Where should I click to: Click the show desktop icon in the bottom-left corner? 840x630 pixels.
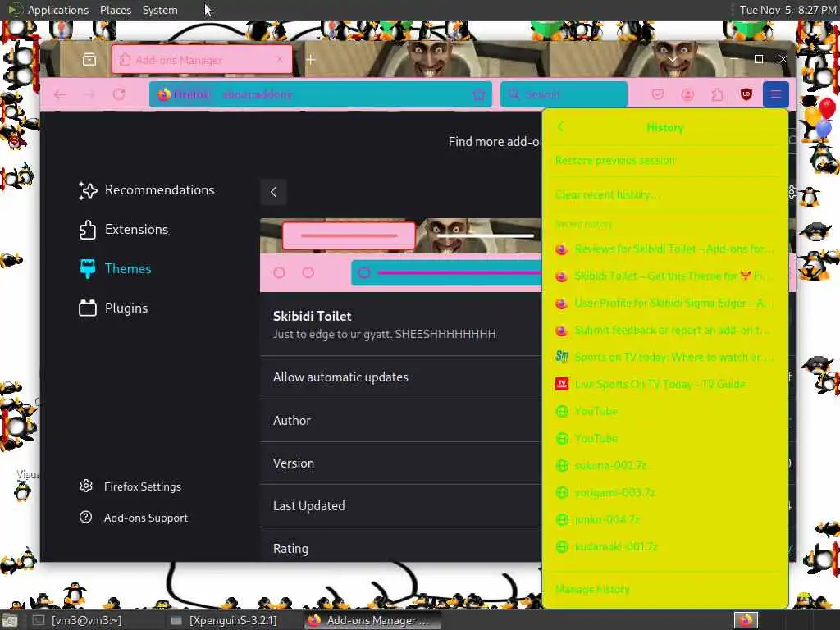(x=10, y=621)
